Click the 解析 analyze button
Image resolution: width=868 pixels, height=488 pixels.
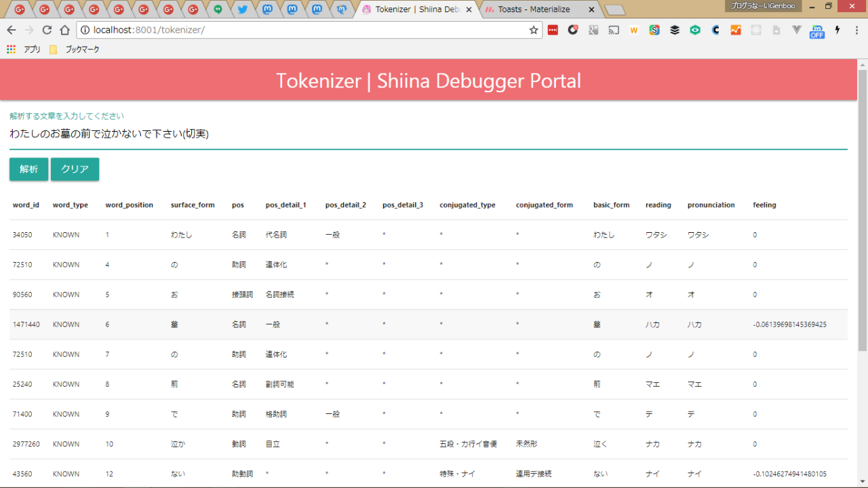(29, 170)
